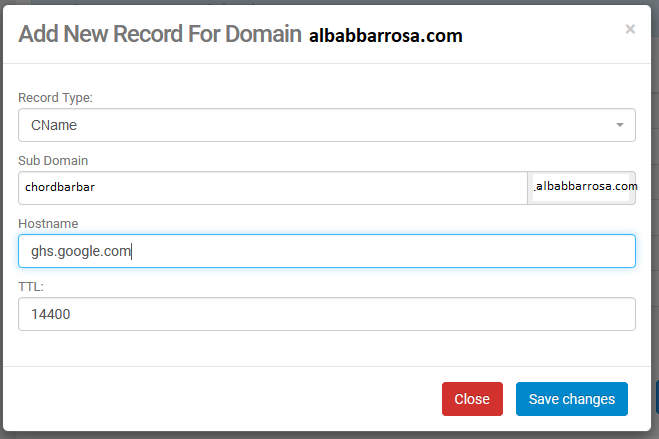
Task: Click the Add New Record For Domain title
Action: click(x=160, y=34)
